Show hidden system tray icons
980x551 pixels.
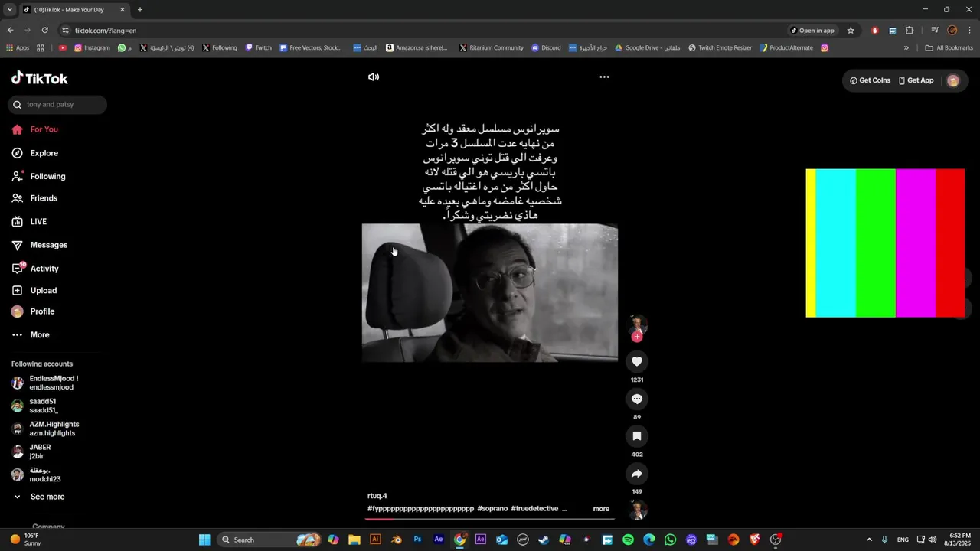(x=868, y=540)
